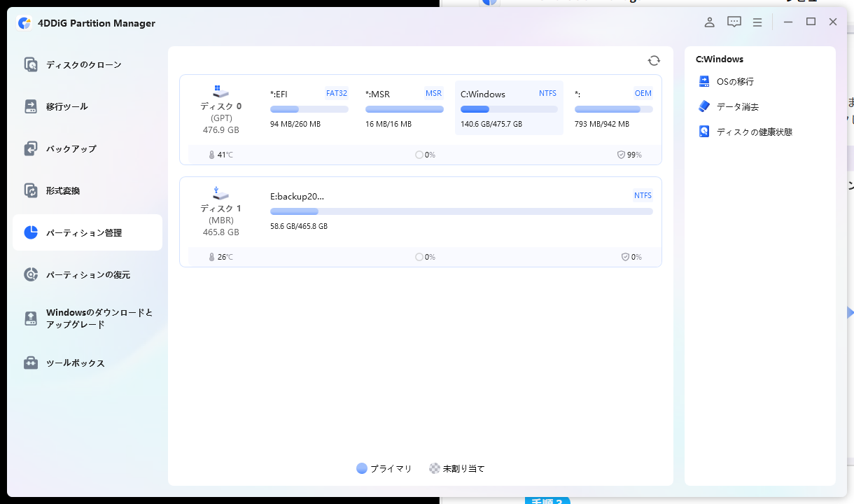The image size is (854, 504).
Task: Click the 未割り当て legend swatch
Action: pos(435,469)
